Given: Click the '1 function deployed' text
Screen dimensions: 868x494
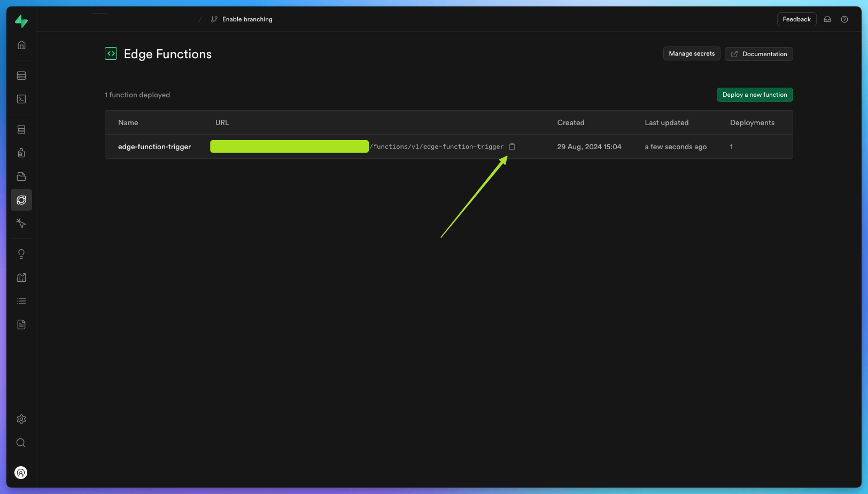Looking at the screenshot, I should point(137,95).
